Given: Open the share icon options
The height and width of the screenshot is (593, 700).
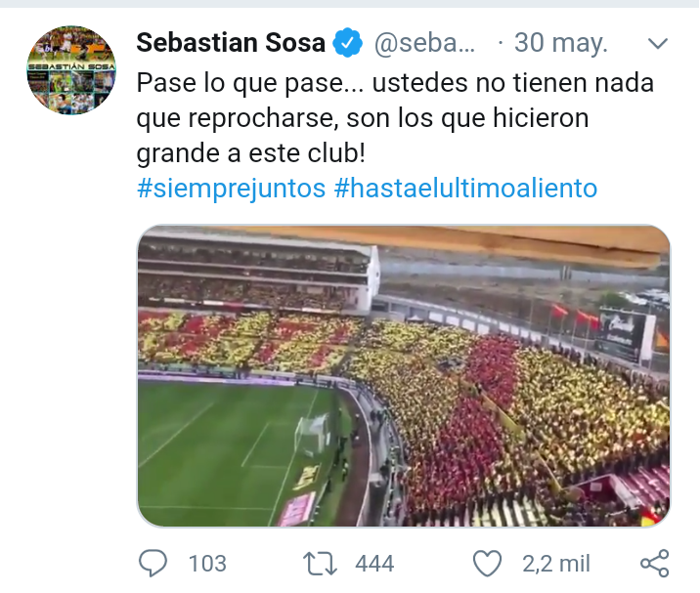Looking at the screenshot, I should click(x=653, y=563).
